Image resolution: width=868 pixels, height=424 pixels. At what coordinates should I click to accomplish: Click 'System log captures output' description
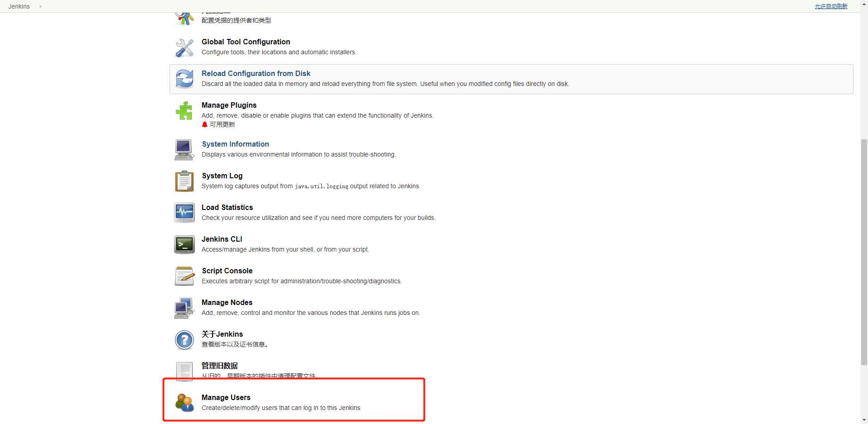tap(311, 186)
